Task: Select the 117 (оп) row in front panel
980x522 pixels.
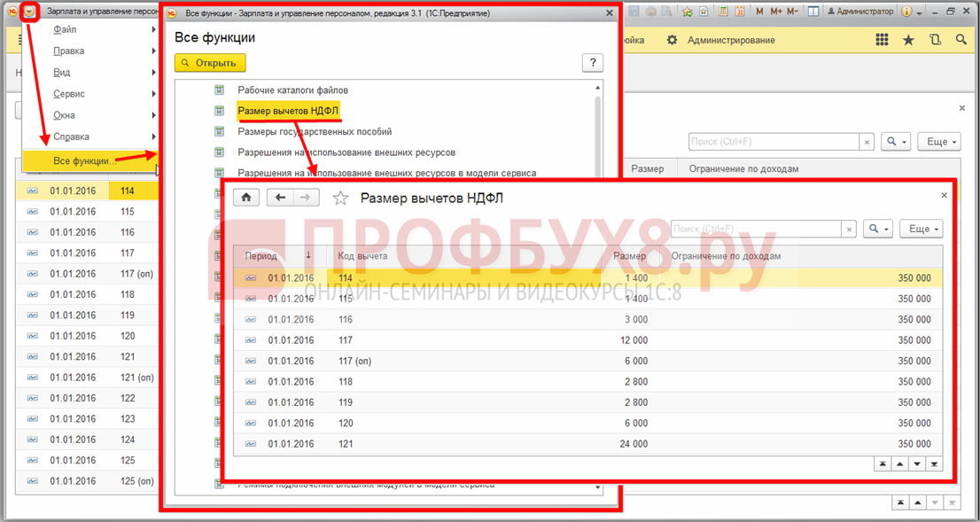Action: point(587,361)
